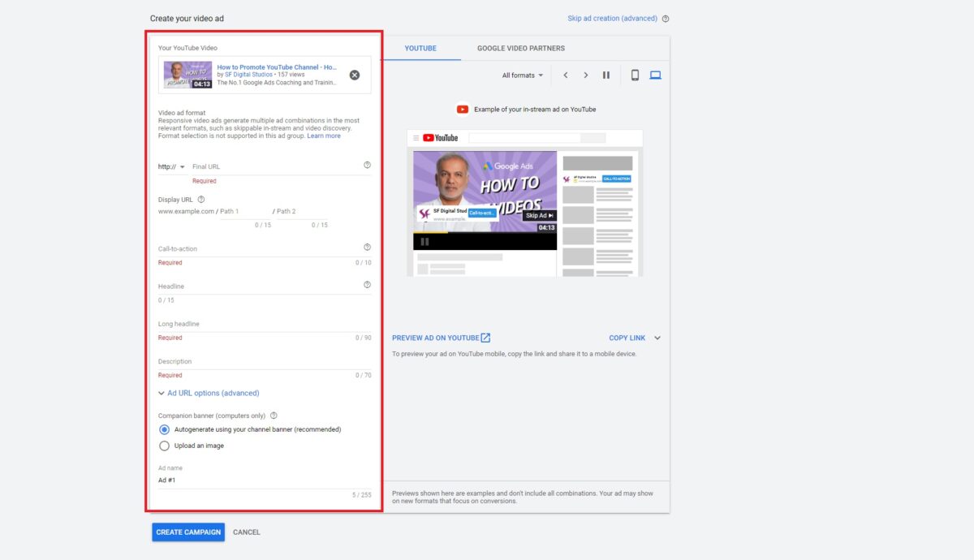
Task: Click the YouTube logo in the preview mockup
Action: click(441, 138)
